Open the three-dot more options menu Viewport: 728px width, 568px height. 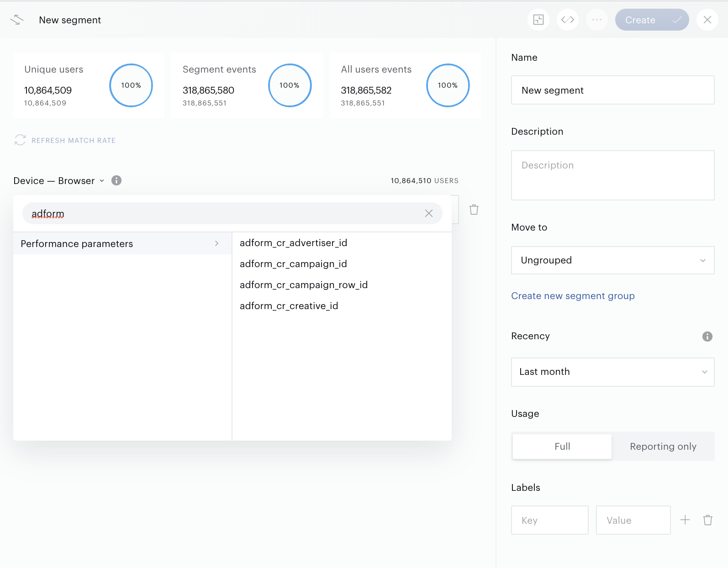pyautogui.click(x=597, y=20)
